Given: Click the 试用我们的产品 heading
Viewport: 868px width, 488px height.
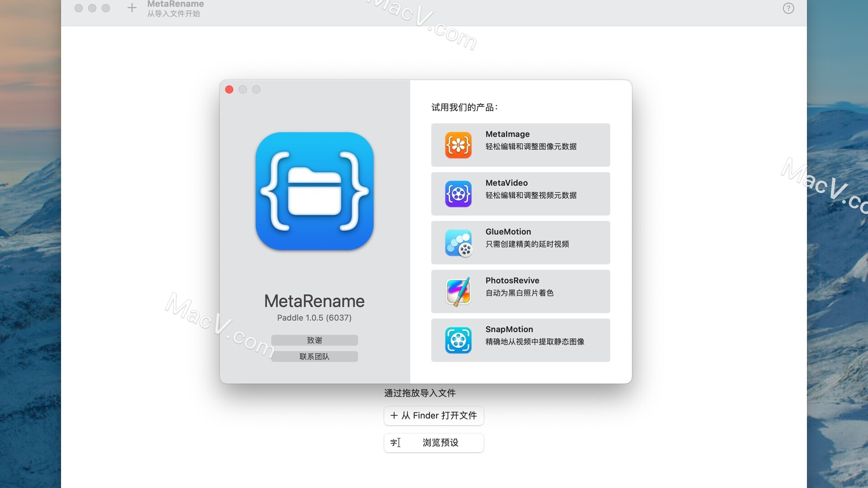Looking at the screenshot, I should pos(464,108).
